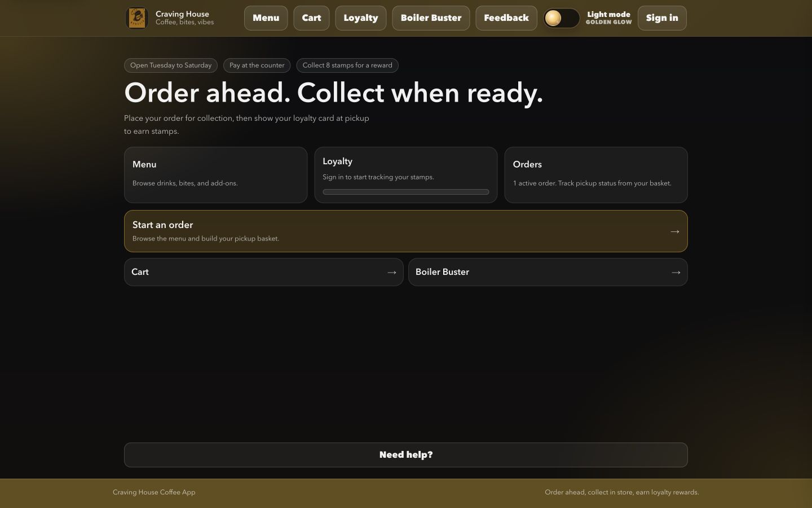
Task: Click the arrow on the Cart row
Action: [x=392, y=273]
